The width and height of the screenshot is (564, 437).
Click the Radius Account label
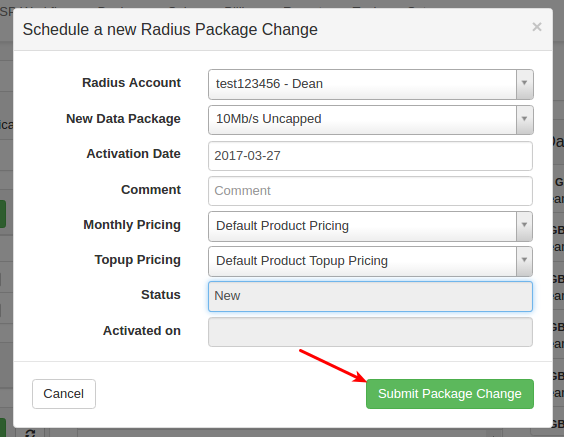[131, 83]
